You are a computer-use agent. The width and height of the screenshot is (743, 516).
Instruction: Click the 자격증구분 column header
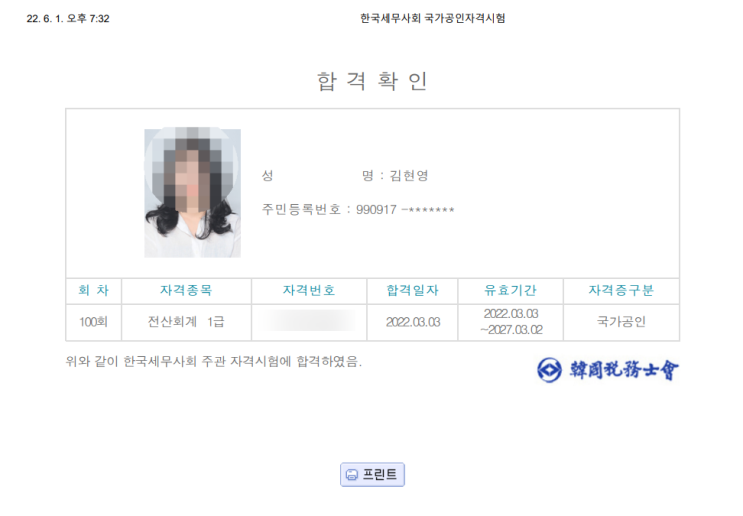[x=621, y=290]
